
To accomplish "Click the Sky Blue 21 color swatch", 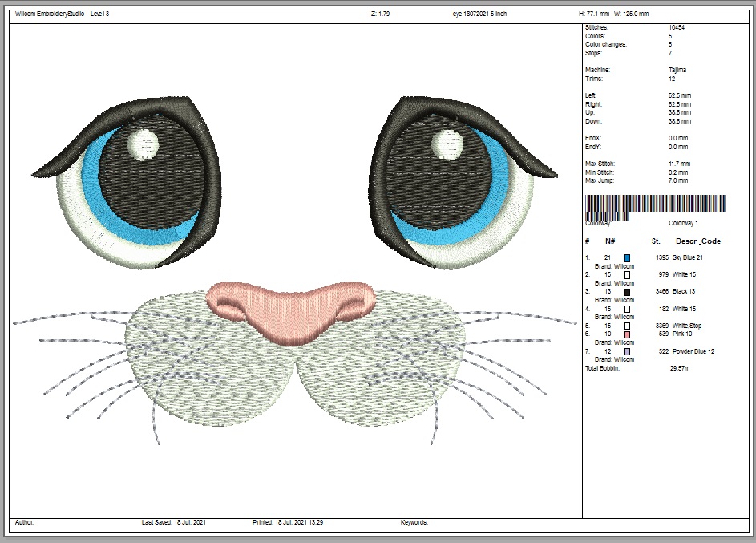I will (627, 257).
